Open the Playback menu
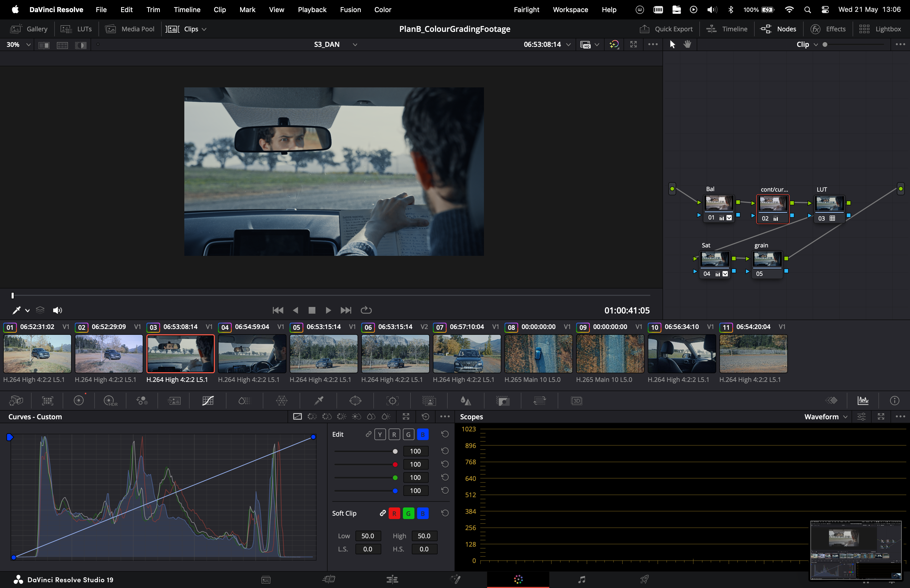The image size is (910, 588). [311, 9]
